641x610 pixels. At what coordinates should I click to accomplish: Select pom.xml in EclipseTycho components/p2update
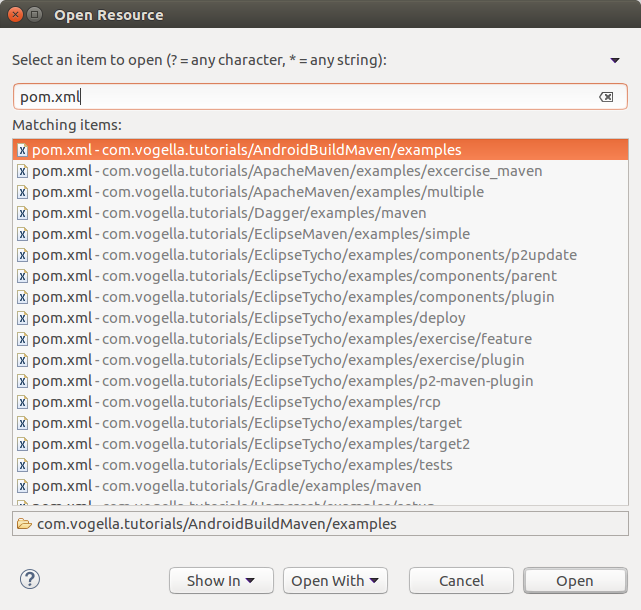coord(320,255)
